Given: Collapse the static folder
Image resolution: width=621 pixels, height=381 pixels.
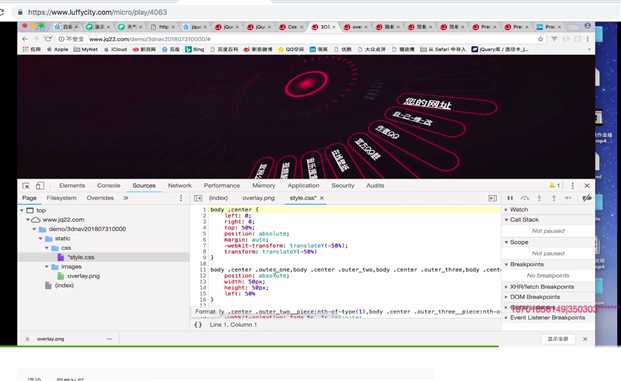Looking at the screenshot, I should point(40,238).
